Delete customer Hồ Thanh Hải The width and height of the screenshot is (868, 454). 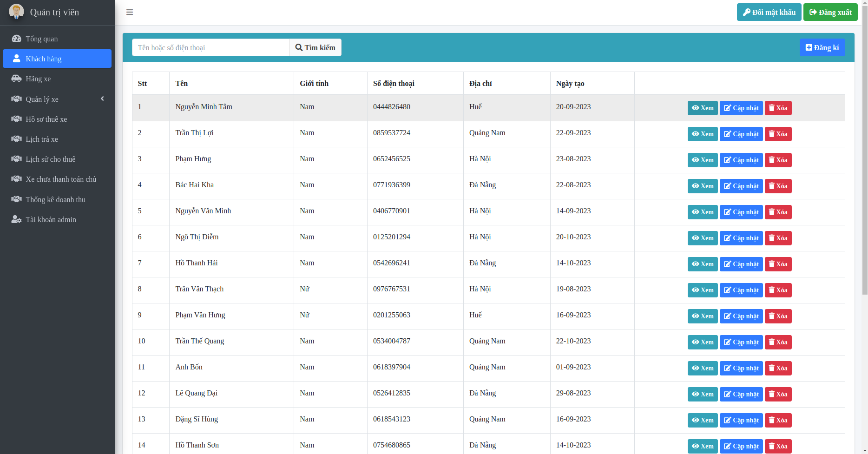778,264
